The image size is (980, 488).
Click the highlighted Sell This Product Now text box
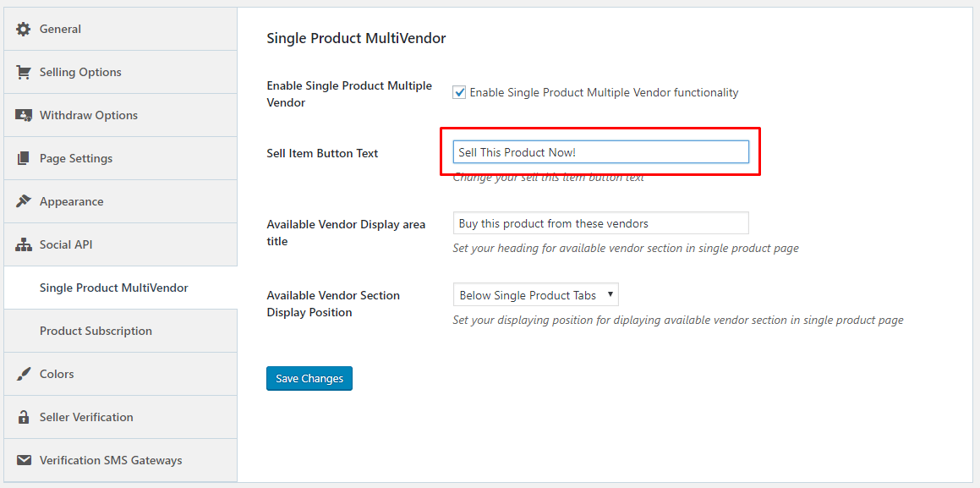point(600,151)
